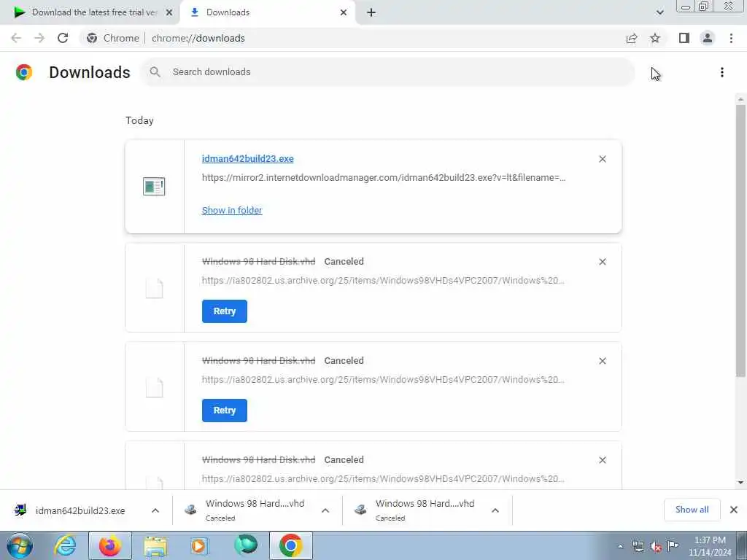Image resolution: width=747 pixels, height=560 pixels.
Task: Click the scrollbar down arrow
Action: (740, 483)
